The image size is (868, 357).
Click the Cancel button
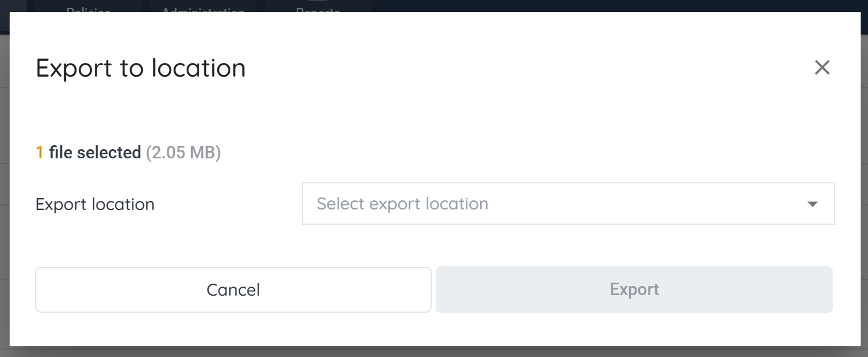pos(233,290)
